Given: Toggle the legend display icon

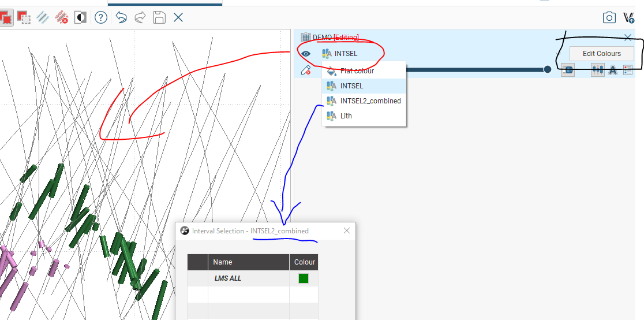Looking at the screenshot, I should tap(628, 70).
